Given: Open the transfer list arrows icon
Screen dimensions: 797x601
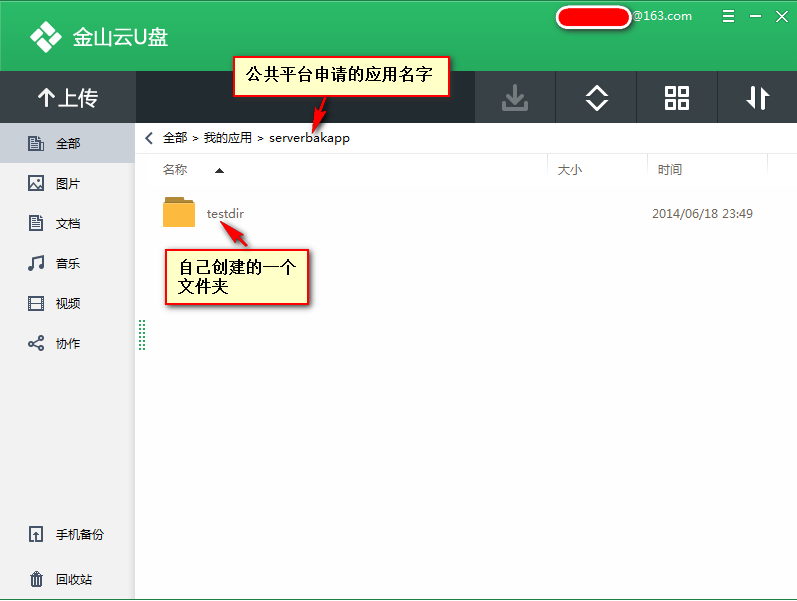Looking at the screenshot, I should click(757, 97).
